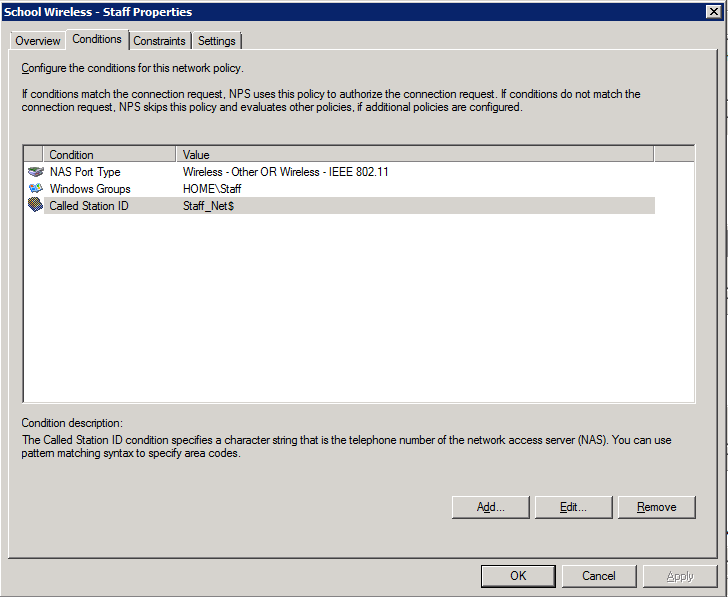This screenshot has width=728, height=597.
Task: Switch to the Overview tab
Action: [x=38, y=41]
